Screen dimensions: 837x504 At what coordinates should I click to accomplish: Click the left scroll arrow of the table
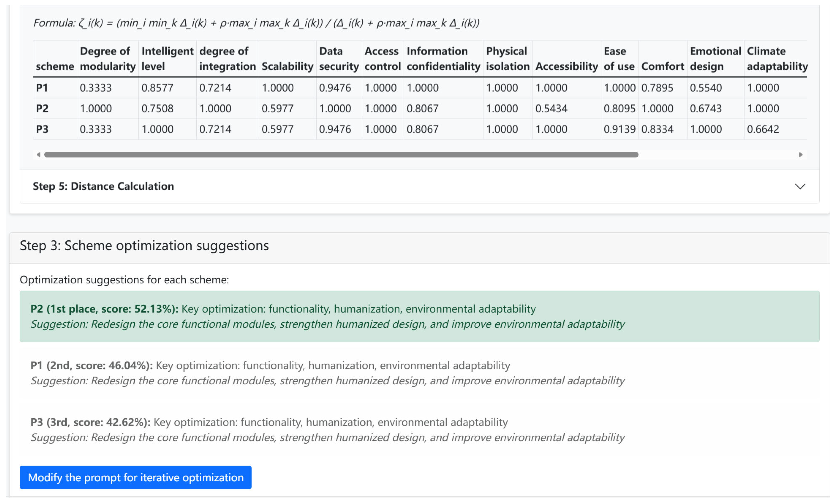38,155
